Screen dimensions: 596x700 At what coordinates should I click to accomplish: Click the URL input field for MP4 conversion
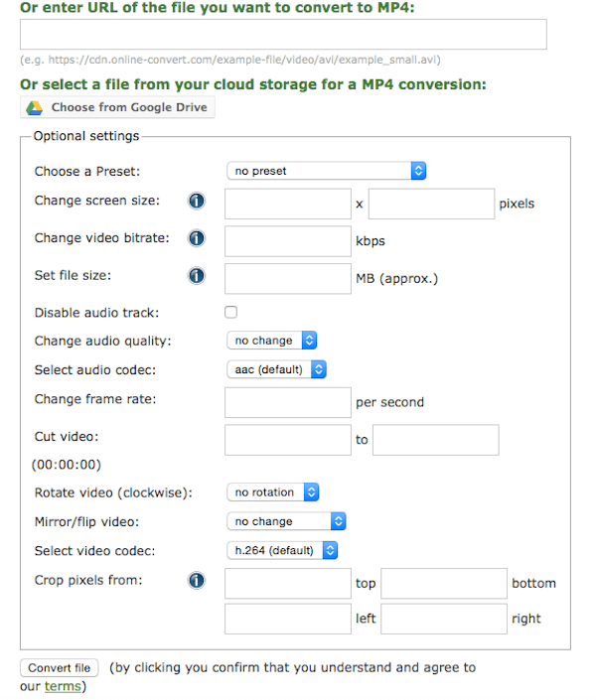(x=283, y=34)
